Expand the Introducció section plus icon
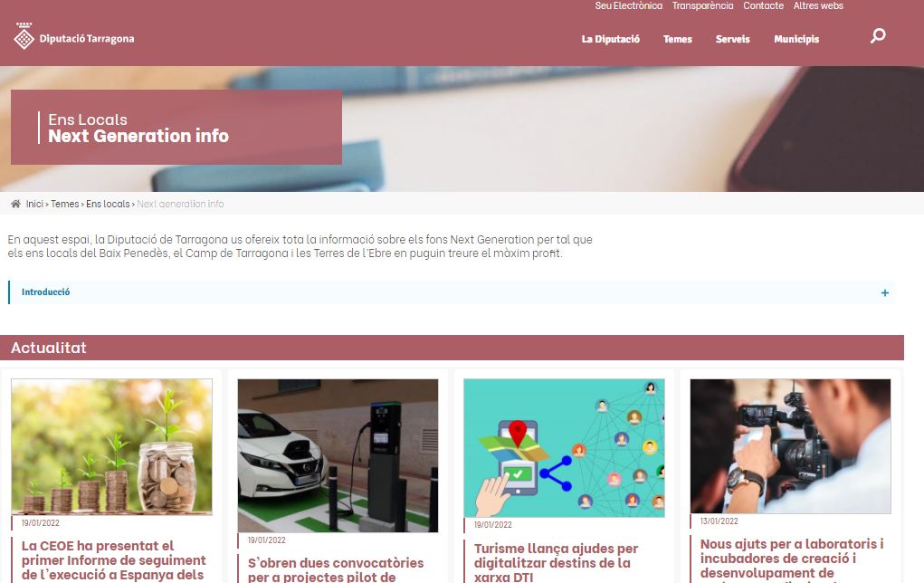The image size is (924, 583). (x=884, y=293)
